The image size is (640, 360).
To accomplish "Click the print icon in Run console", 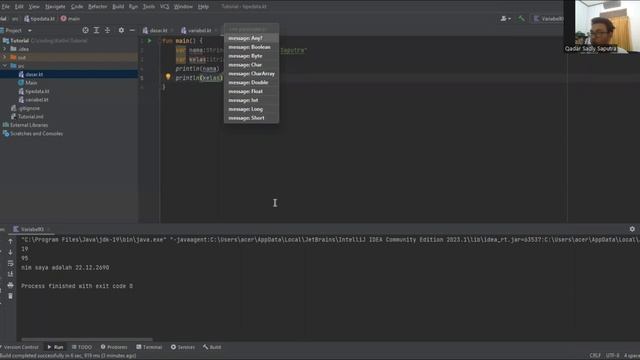I will click(10, 285).
